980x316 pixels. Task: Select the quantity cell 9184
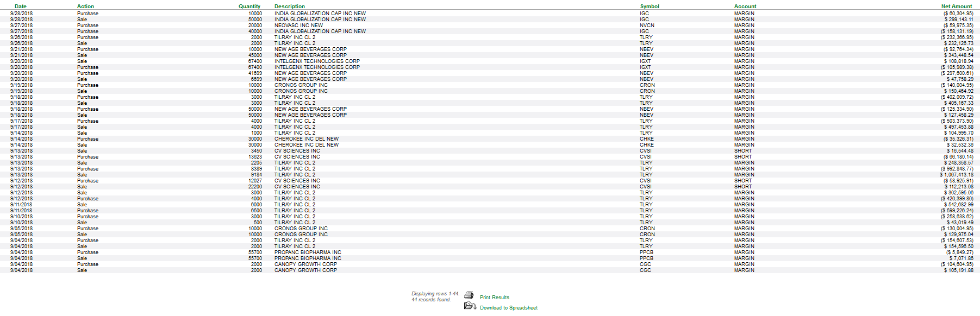[x=256, y=175]
